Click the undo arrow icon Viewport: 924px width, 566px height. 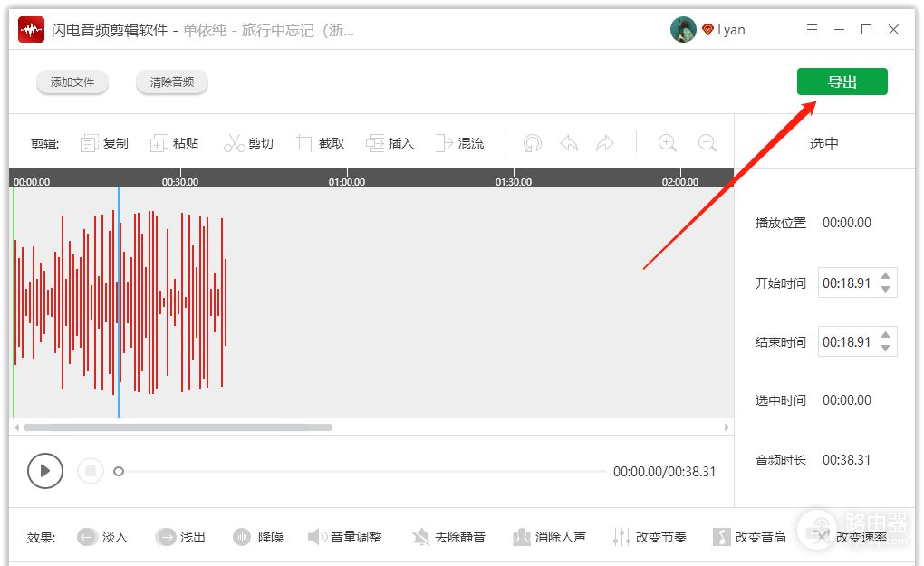(569, 143)
